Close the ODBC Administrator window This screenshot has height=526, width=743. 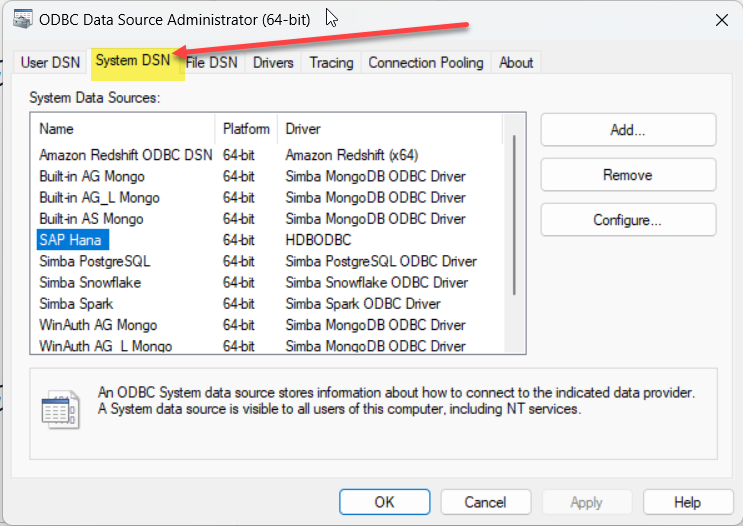tap(721, 19)
